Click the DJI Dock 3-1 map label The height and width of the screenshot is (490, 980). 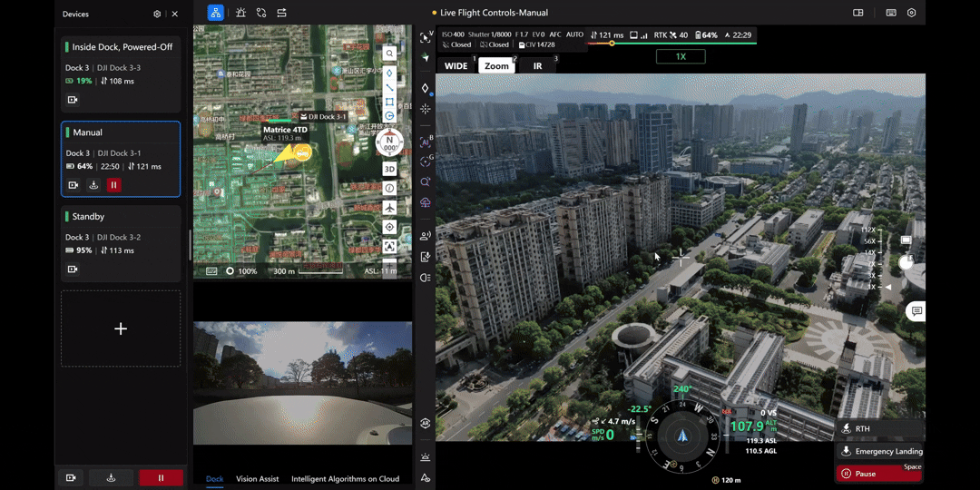[x=322, y=117]
